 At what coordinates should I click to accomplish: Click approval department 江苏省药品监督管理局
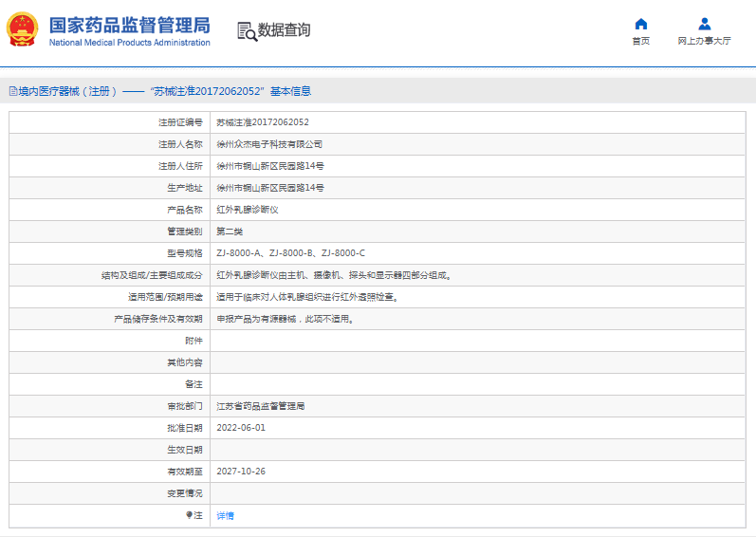(x=261, y=406)
